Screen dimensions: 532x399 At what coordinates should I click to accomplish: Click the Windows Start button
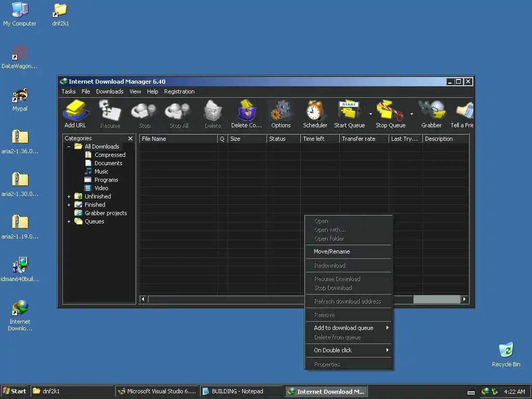[x=15, y=391]
